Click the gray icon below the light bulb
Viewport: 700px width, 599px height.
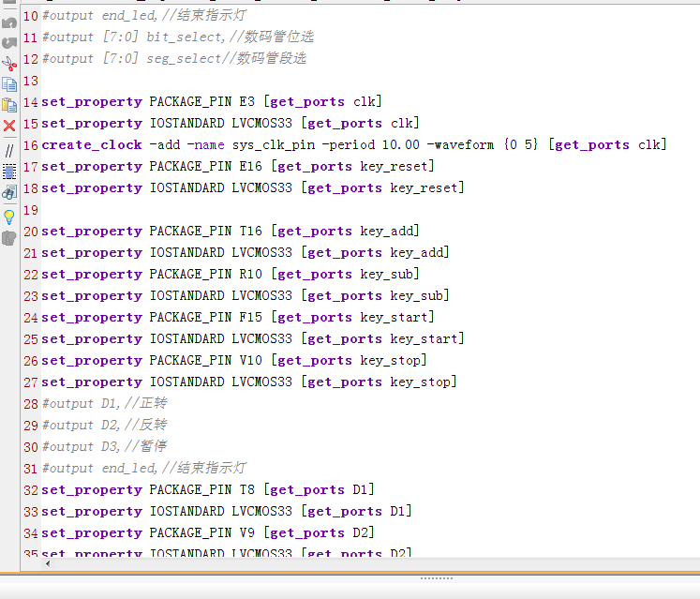click(x=9, y=238)
